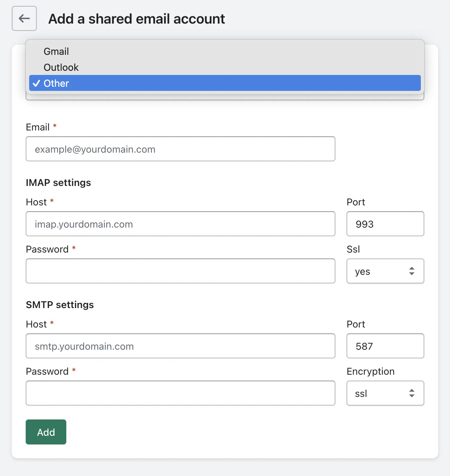This screenshot has height=476, width=450.
Task: Click the Email field label
Action: click(x=38, y=127)
